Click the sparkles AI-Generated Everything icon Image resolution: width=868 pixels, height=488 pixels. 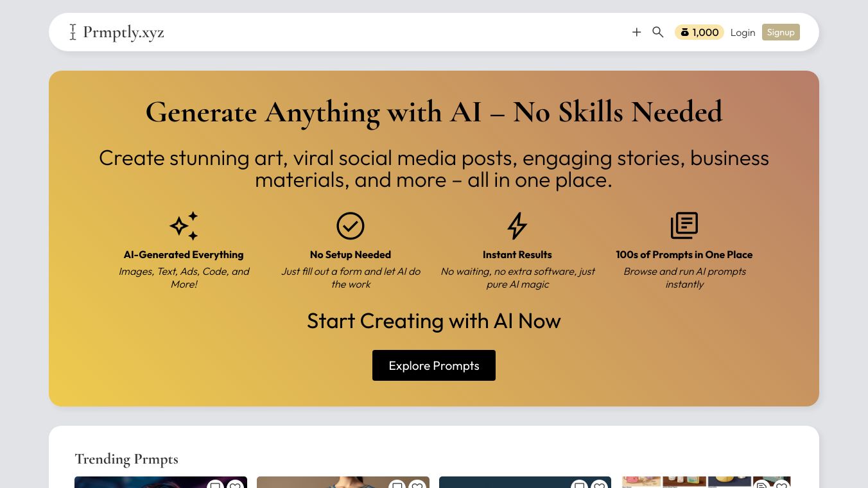(184, 226)
